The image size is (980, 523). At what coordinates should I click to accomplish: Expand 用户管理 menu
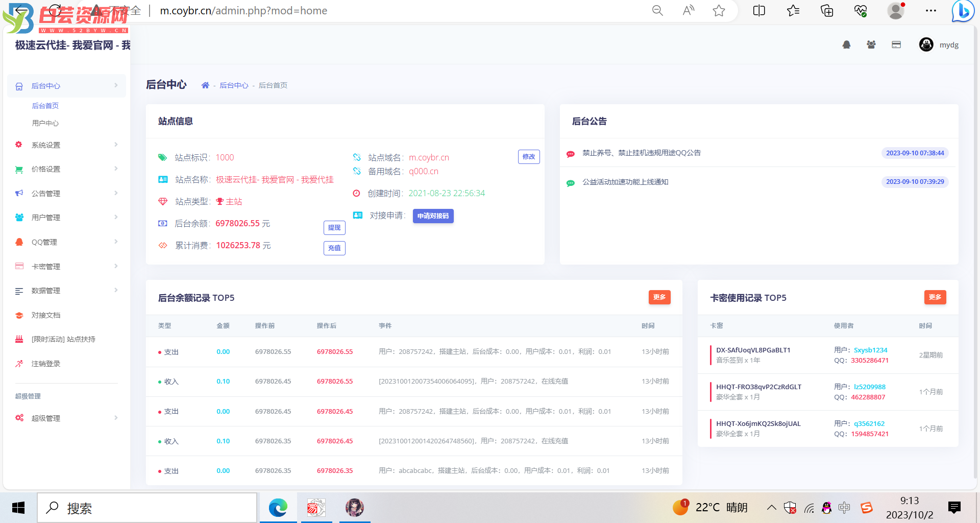pyautogui.click(x=67, y=218)
